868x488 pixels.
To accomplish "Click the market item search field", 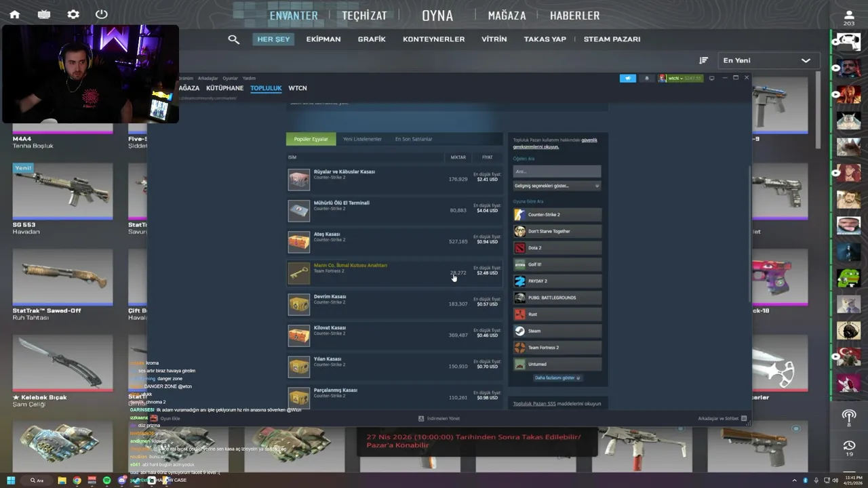I will 557,171.
